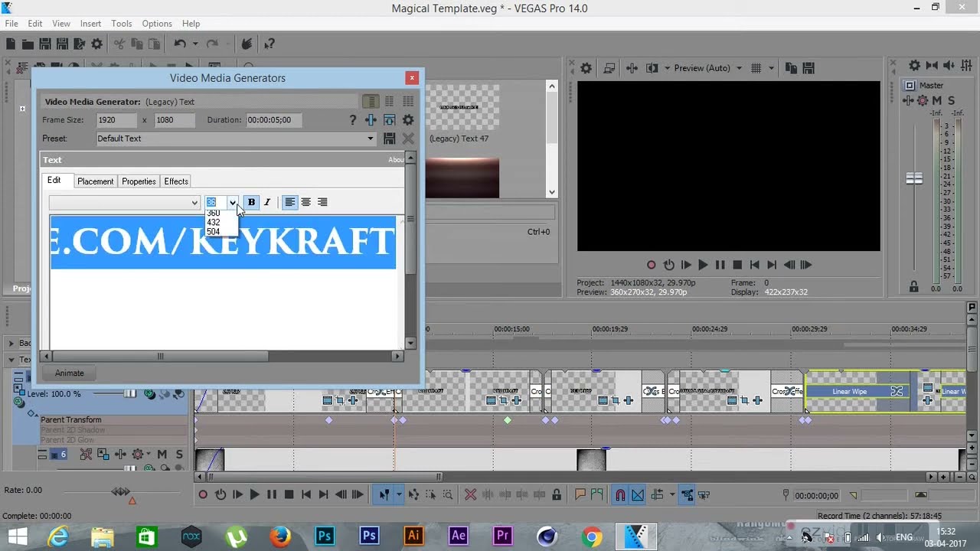Open edit tool selector dropdown in bottom toolbar
The width and height of the screenshot is (980, 551).
399,495
